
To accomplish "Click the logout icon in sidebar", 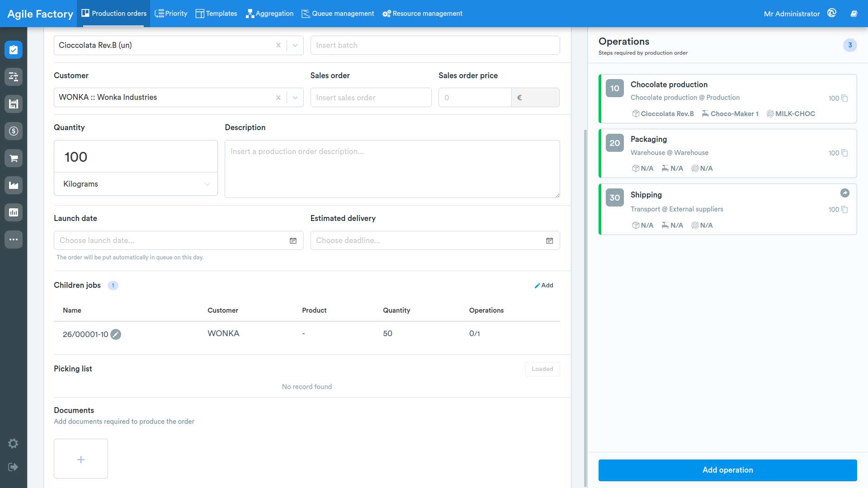I will [13, 467].
